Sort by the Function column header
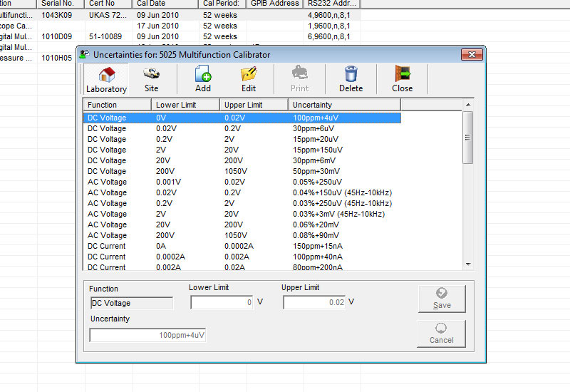 [x=117, y=105]
